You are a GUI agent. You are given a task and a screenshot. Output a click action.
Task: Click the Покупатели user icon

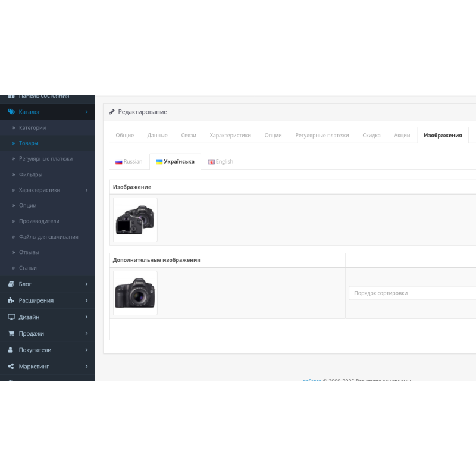pos(11,350)
